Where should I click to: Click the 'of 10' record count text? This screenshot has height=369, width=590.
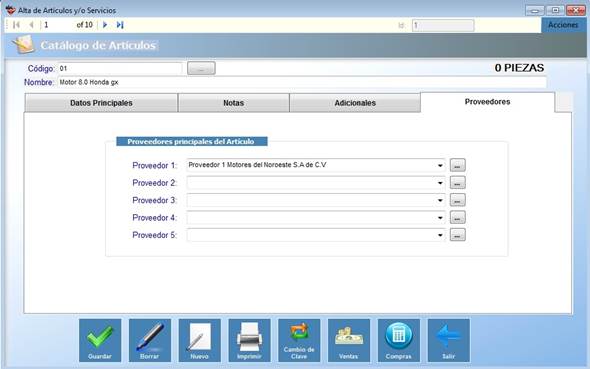pos(84,25)
